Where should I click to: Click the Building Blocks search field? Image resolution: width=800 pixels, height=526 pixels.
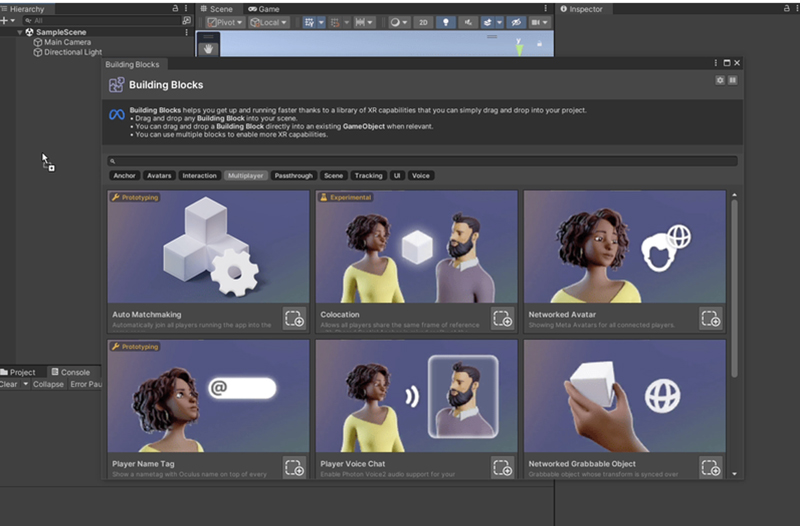click(x=422, y=161)
